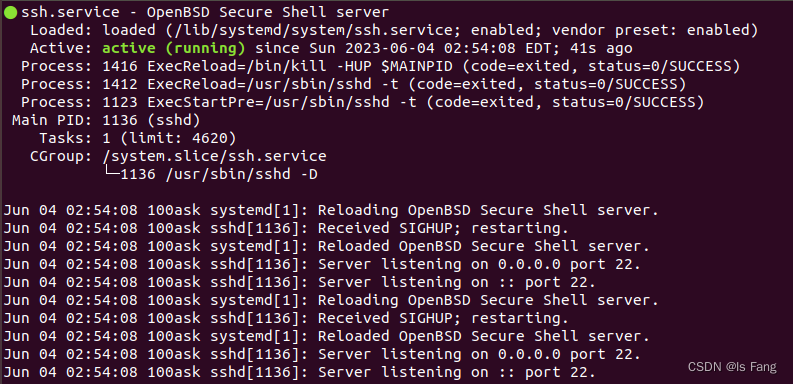Click the 'vendor preset: enabled' text
Viewport: 793px width, 384px height.
650,30
